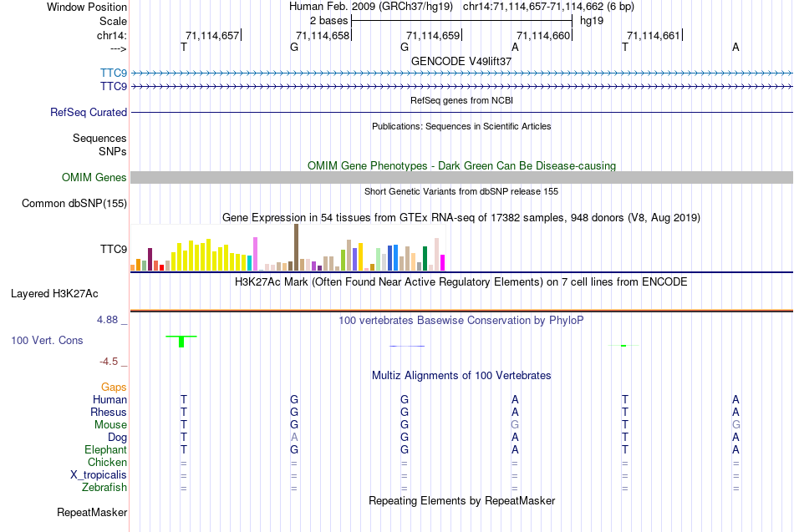Click the Rhesus species label

point(109,412)
